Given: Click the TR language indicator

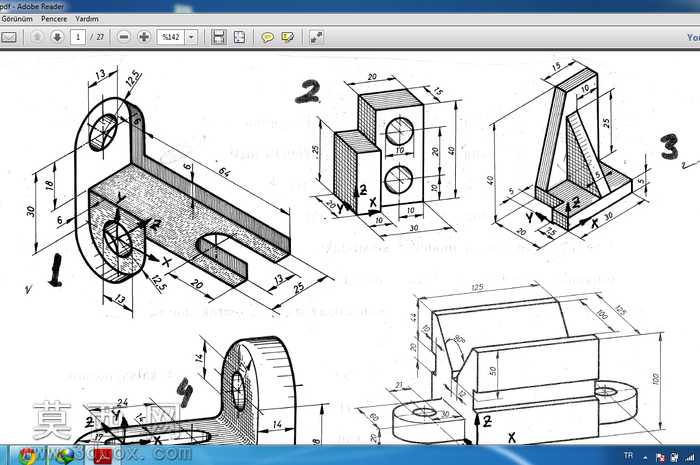Looking at the screenshot, I should click(x=628, y=456).
